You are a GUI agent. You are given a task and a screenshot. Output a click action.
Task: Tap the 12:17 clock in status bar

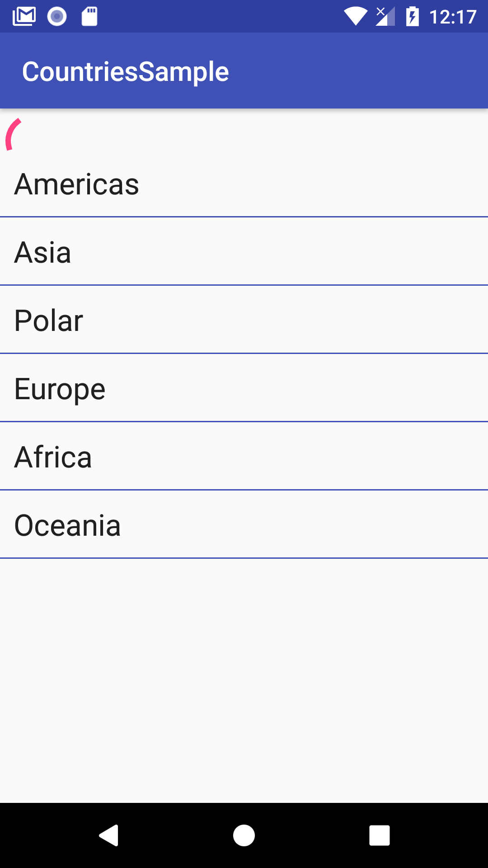click(453, 17)
